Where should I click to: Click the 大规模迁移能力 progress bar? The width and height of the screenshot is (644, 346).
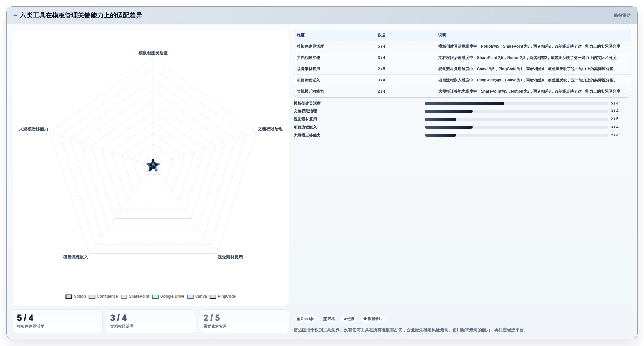pos(516,135)
